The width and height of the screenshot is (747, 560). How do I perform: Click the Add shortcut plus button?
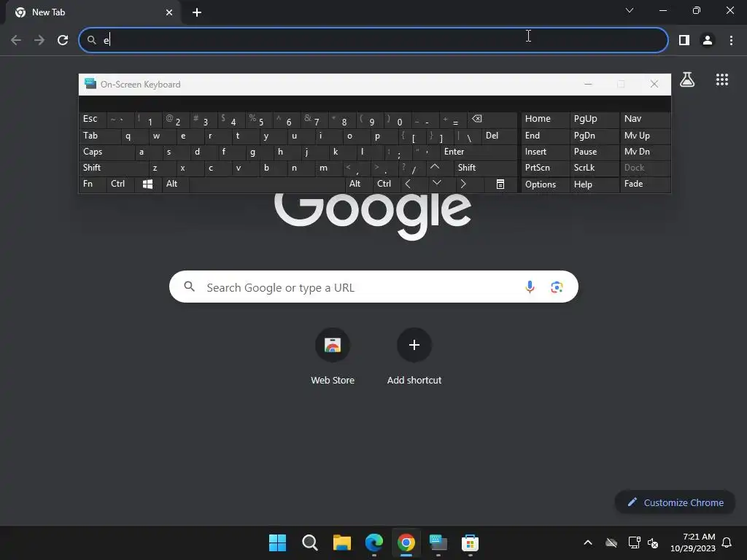pyautogui.click(x=414, y=345)
